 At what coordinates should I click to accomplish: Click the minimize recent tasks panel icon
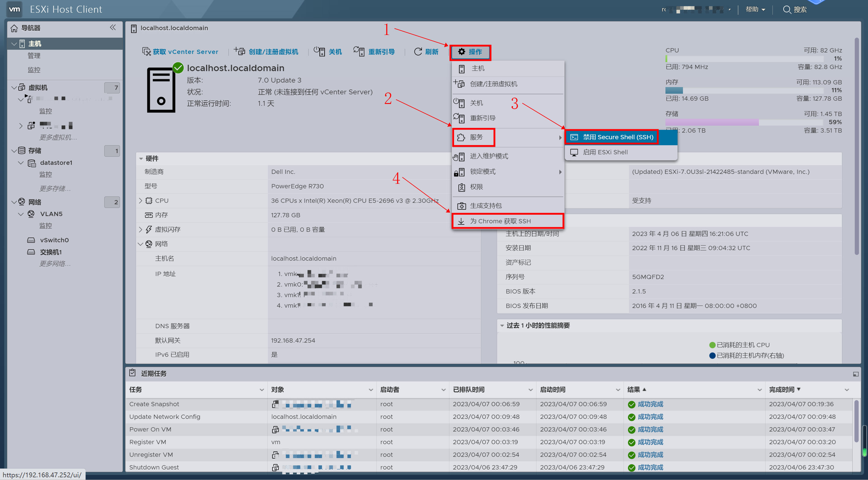click(856, 374)
